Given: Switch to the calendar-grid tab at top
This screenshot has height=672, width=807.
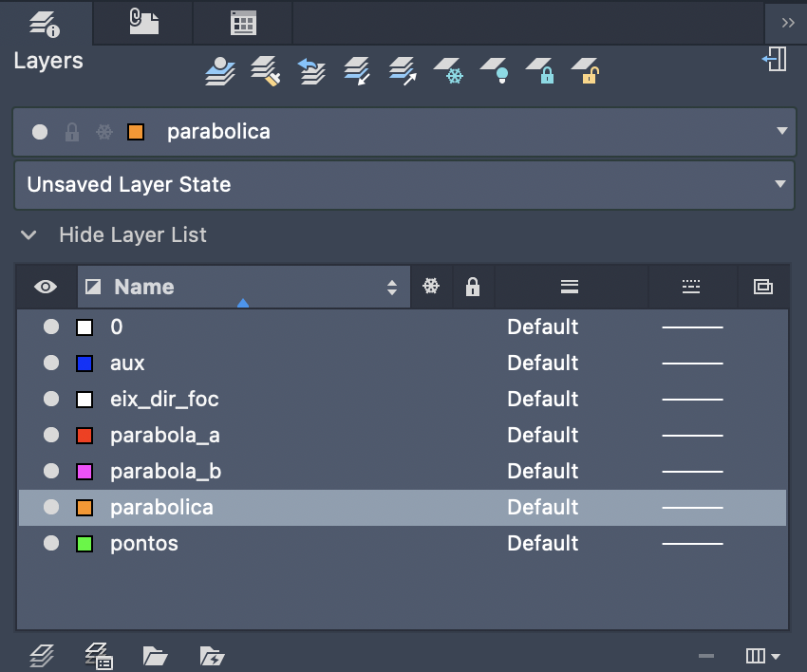Looking at the screenshot, I should pos(243,23).
